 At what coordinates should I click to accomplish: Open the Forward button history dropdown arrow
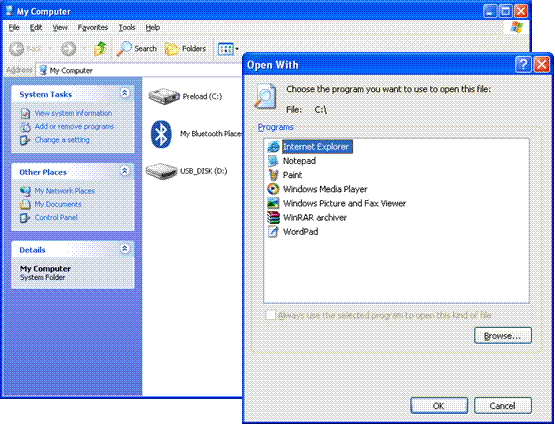point(84,48)
